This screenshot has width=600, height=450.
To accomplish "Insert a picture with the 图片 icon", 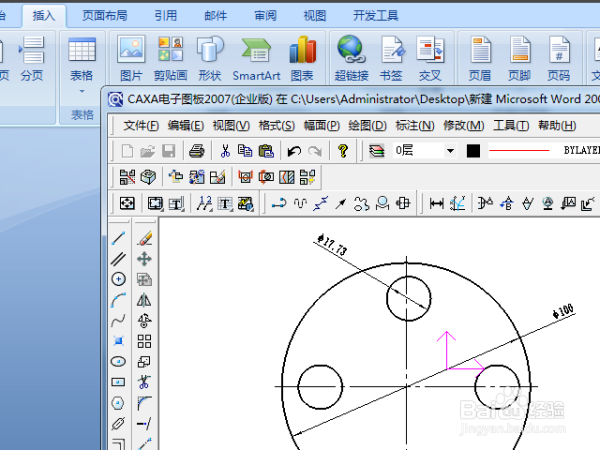I will [x=131, y=59].
